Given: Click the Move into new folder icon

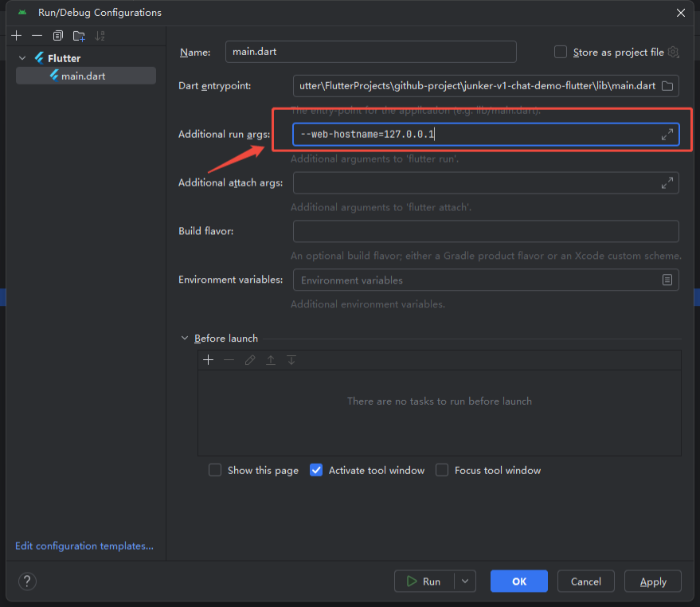Looking at the screenshot, I should click(x=78, y=36).
